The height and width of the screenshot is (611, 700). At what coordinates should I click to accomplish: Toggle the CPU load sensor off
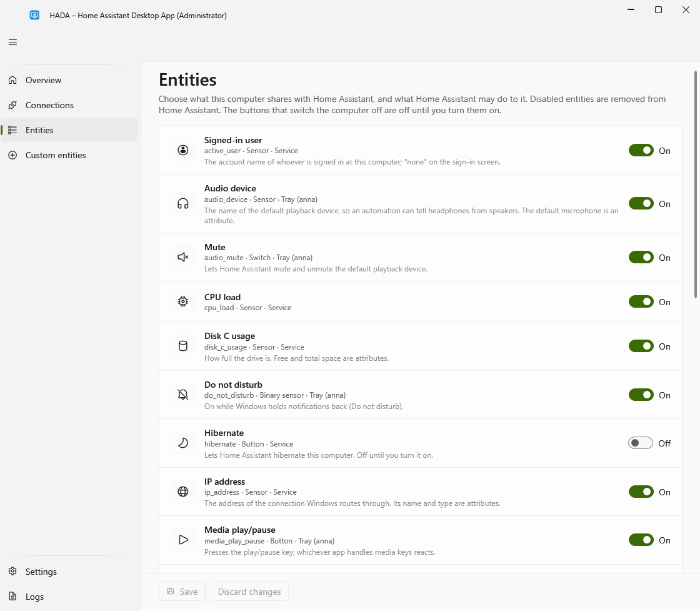pyautogui.click(x=641, y=302)
